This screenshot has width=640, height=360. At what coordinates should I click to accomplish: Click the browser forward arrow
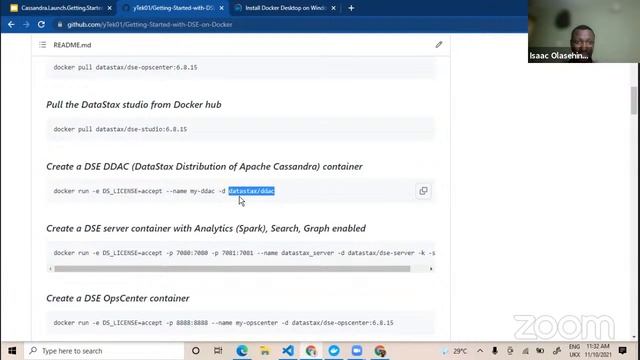26,24
